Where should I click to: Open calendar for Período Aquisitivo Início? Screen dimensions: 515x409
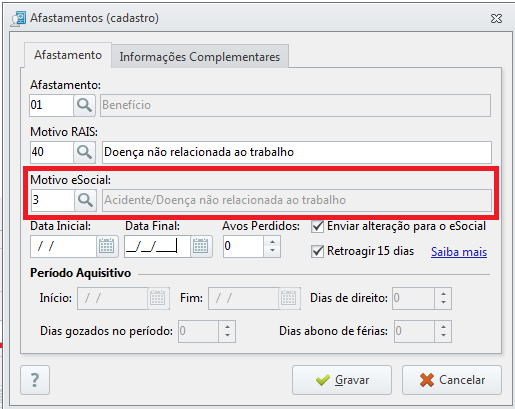tap(158, 298)
